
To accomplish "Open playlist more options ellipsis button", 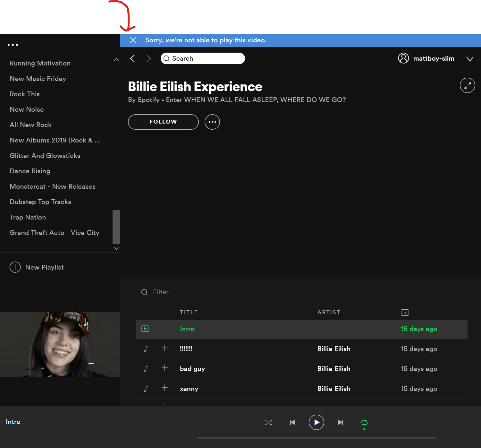I will [x=212, y=122].
